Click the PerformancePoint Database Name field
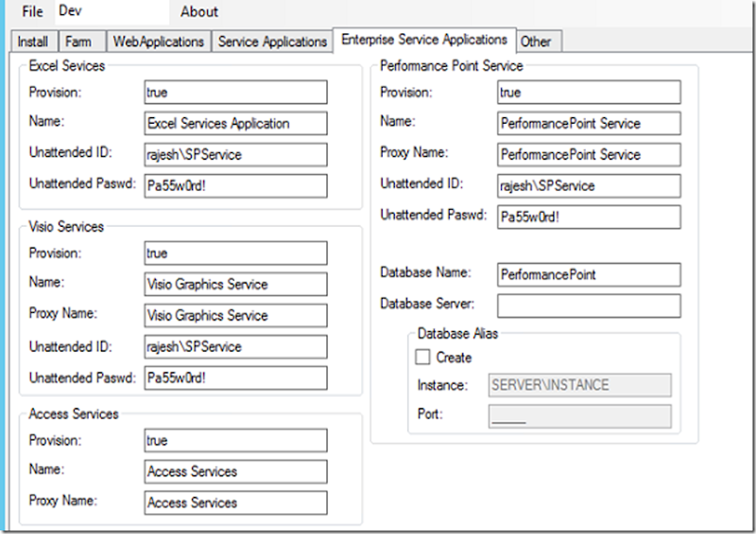756x534 pixels. point(589,275)
